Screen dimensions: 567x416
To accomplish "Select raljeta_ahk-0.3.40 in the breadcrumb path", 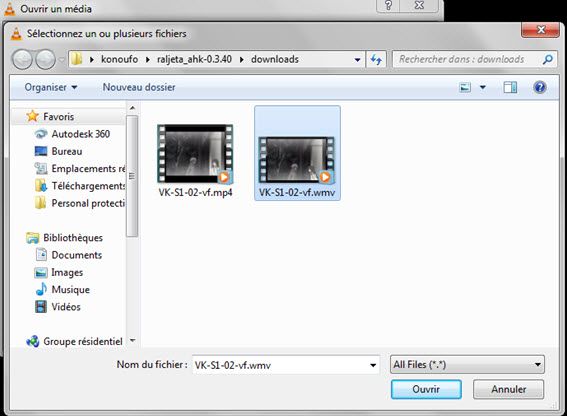I will 194,59.
